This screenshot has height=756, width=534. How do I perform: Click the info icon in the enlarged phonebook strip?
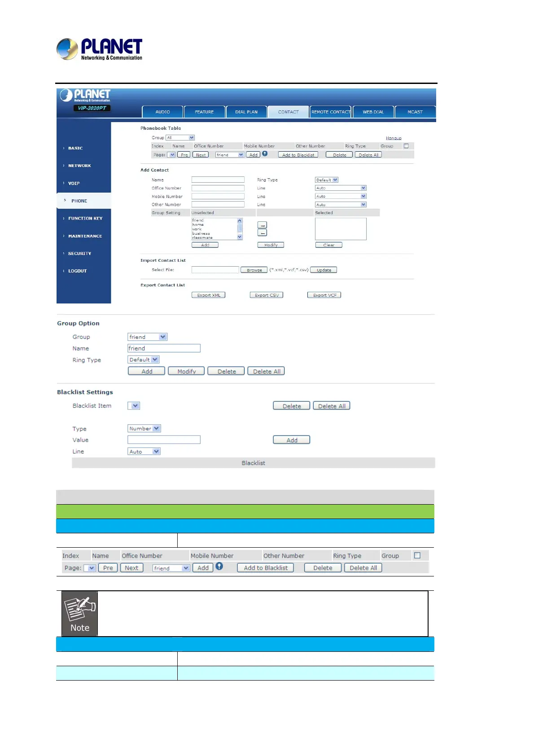pyautogui.click(x=219, y=567)
